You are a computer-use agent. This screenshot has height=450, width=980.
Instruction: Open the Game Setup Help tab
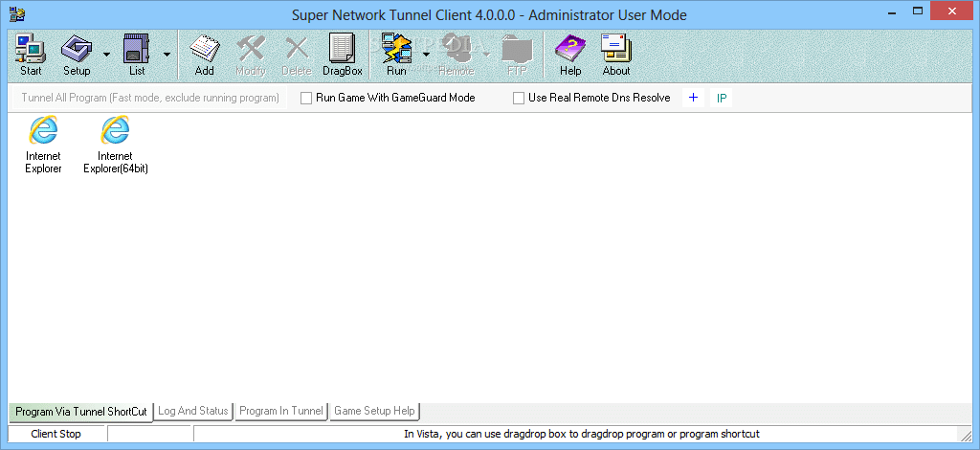(374, 411)
